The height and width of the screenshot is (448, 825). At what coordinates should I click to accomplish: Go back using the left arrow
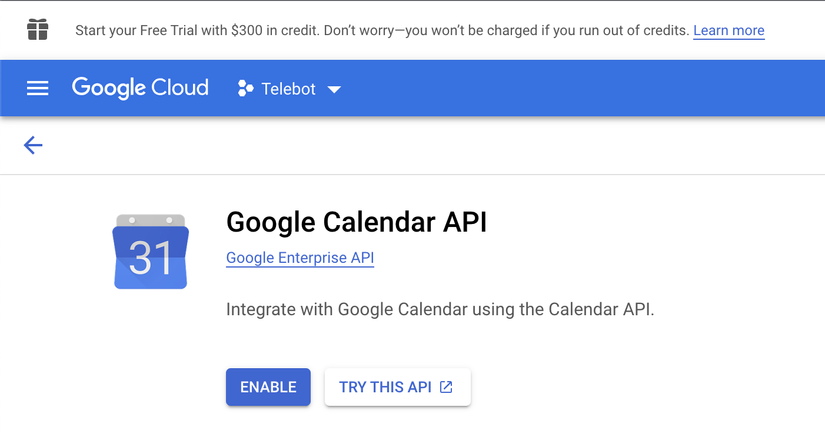(x=33, y=146)
